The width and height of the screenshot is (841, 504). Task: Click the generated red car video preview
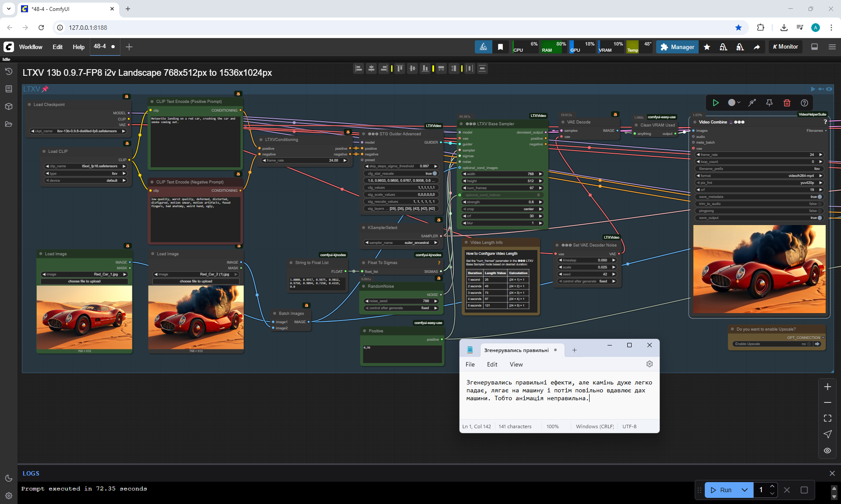tap(759, 269)
